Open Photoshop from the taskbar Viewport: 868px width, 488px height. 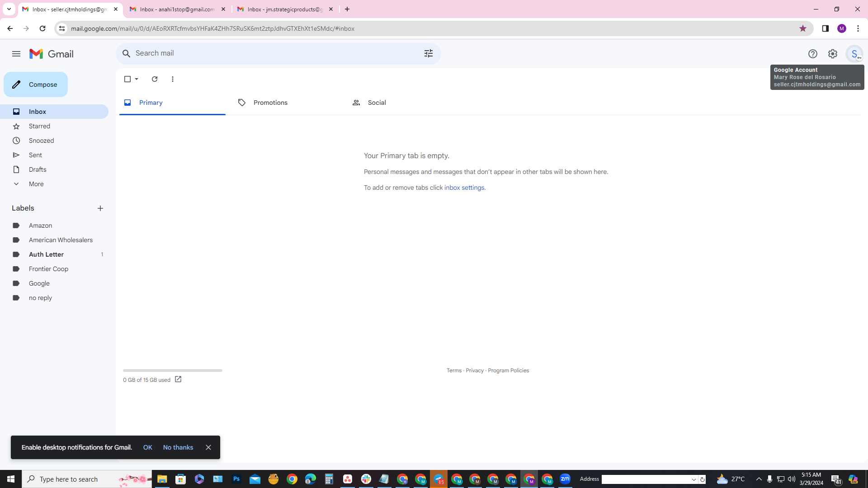[x=236, y=479]
